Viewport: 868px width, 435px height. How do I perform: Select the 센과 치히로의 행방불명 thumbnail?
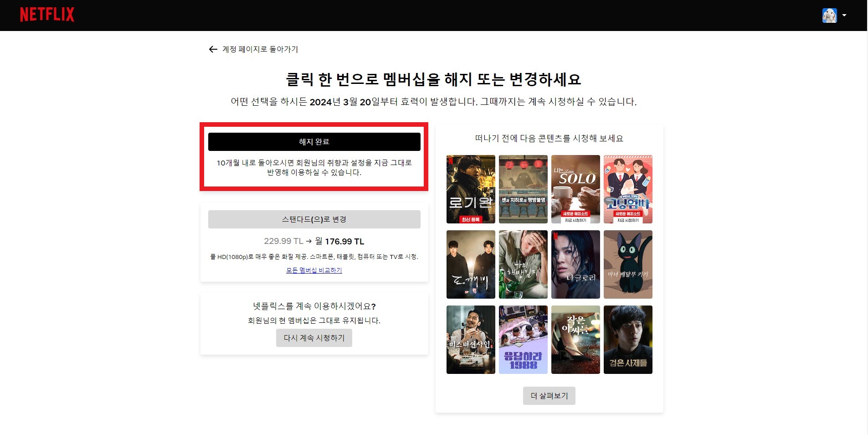click(523, 189)
